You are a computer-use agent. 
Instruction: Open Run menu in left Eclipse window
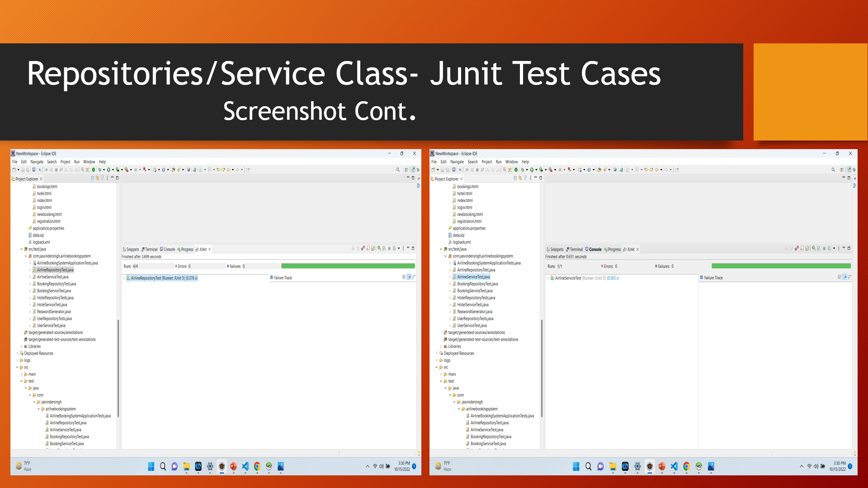77,162
